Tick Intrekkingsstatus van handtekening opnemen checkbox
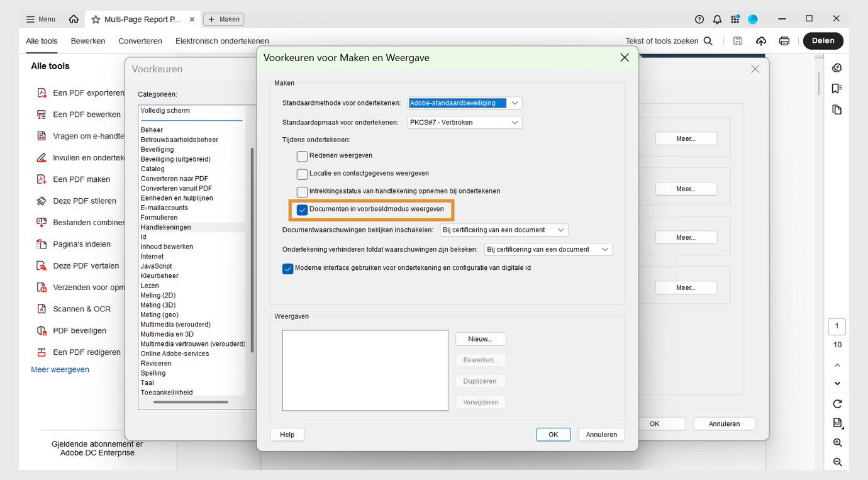The image size is (868, 480). [x=303, y=191]
